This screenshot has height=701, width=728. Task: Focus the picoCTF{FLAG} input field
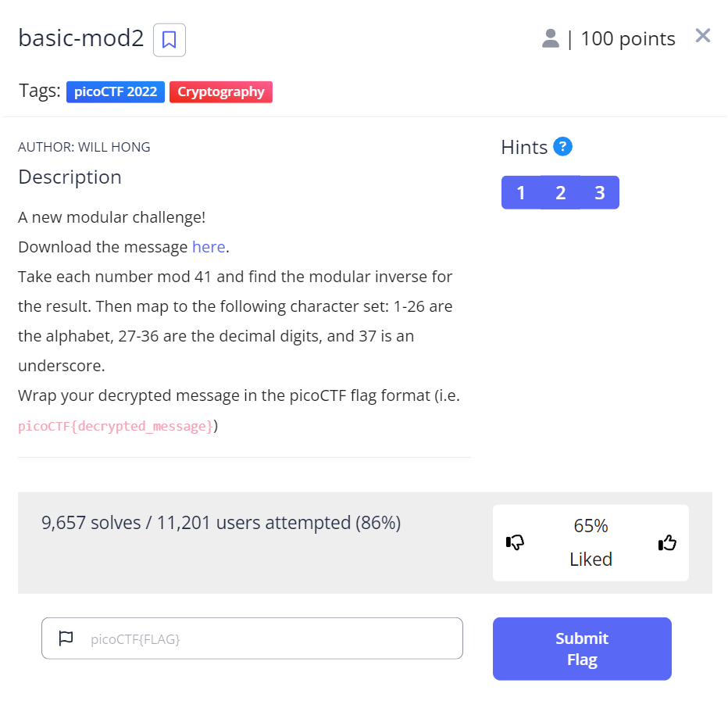tap(266, 638)
